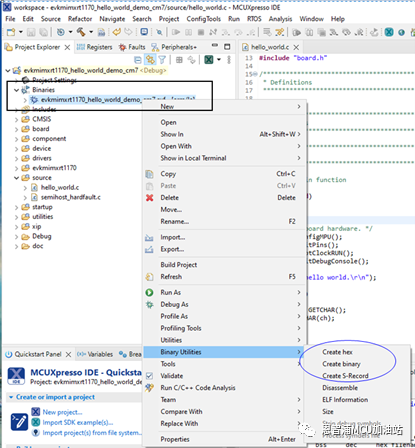Click the Binaries folder in the tree

point(43,90)
